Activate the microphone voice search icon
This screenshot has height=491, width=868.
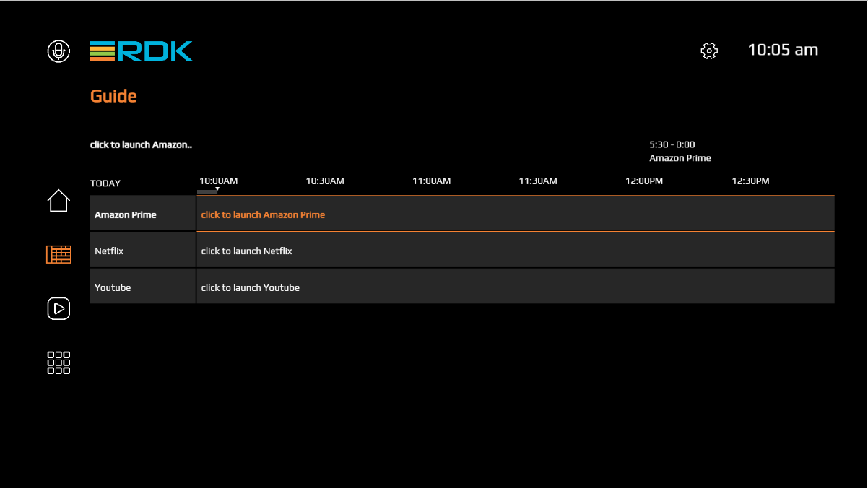tap(58, 51)
